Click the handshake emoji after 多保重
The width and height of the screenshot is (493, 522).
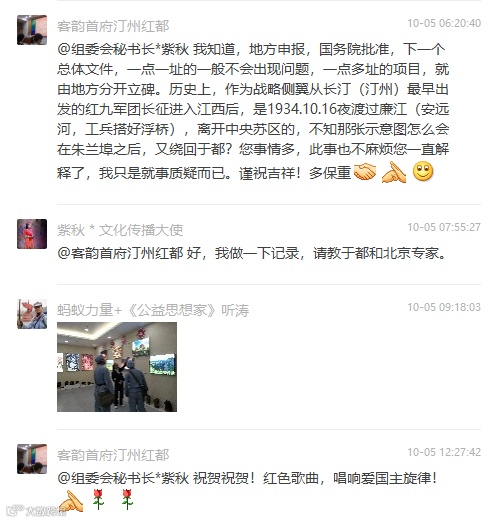(365, 172)
